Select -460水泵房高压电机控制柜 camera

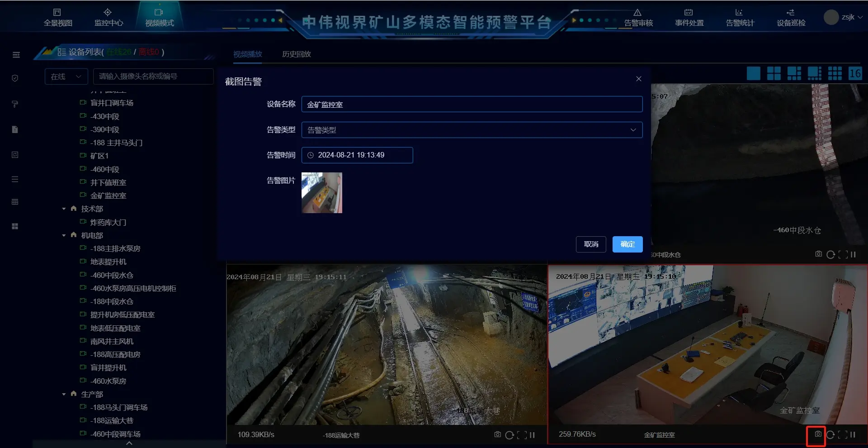tap(133, 288)
